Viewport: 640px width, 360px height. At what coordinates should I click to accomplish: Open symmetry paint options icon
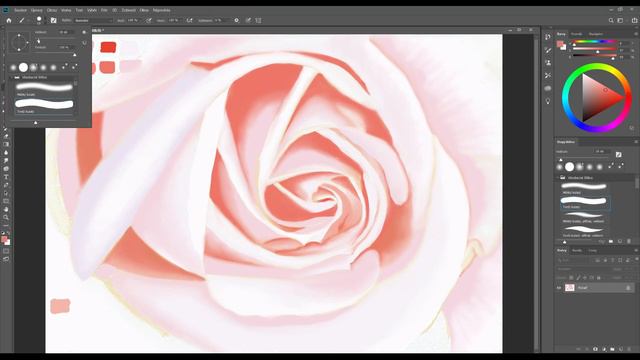point(258,20)
